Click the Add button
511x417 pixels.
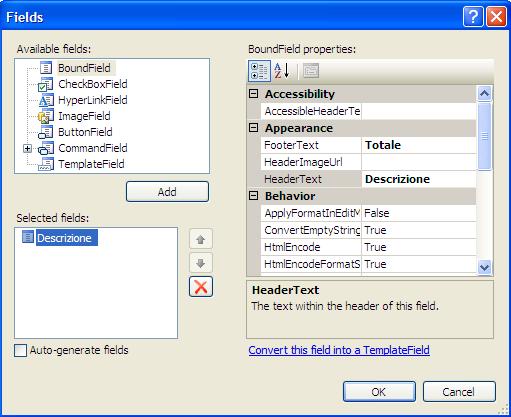point(167,192)
